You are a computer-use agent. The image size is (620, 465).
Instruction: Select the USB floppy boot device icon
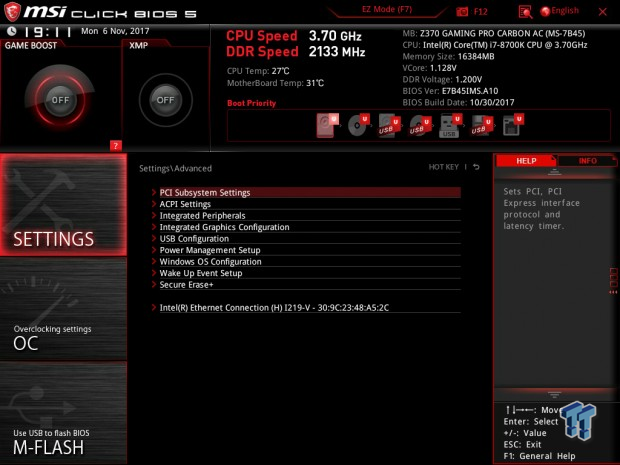[482, 126]
